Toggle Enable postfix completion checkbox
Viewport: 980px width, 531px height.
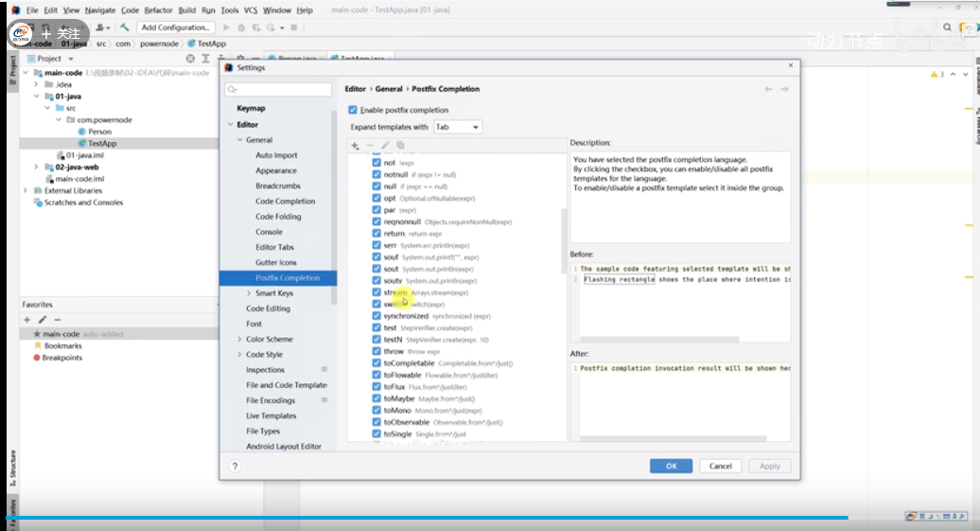point(353,110)
